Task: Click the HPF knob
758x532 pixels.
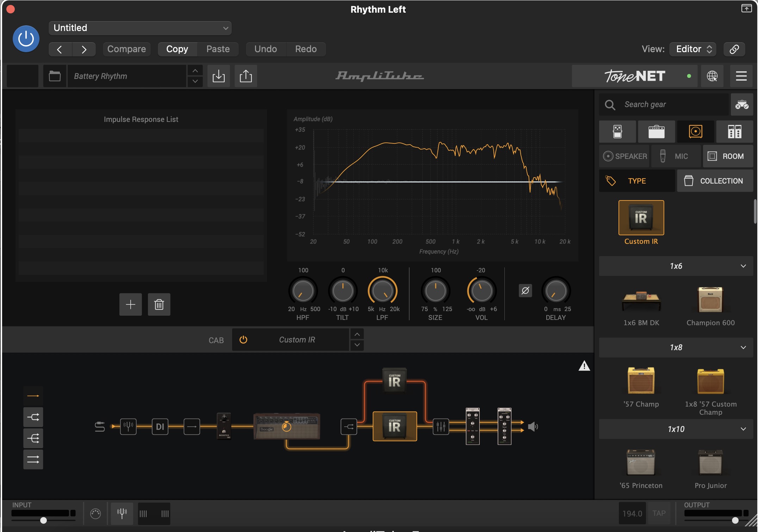Action: pos(303,291)
